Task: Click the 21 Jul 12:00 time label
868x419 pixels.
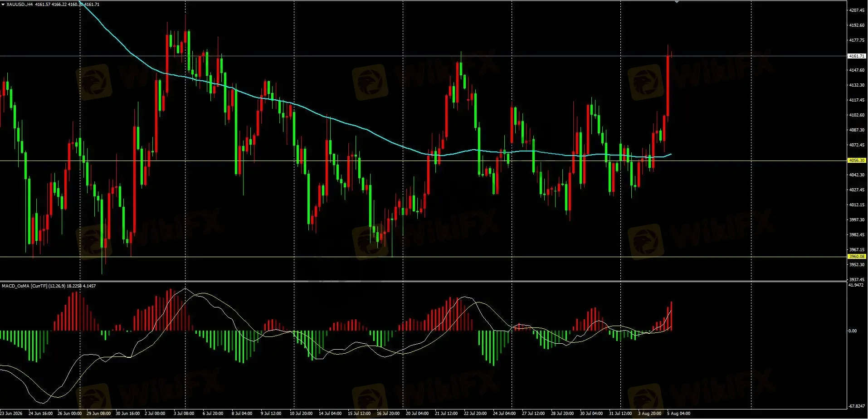Action: tap(447, 414)
